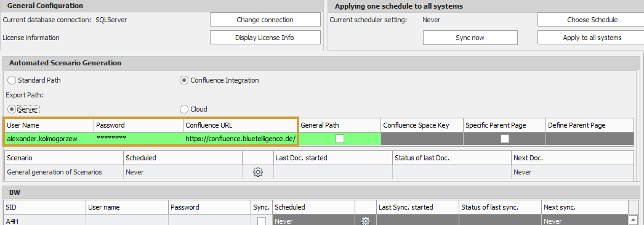Click the SID column header
This screenshot has width=644, height=225.
[x=45, y=207]
